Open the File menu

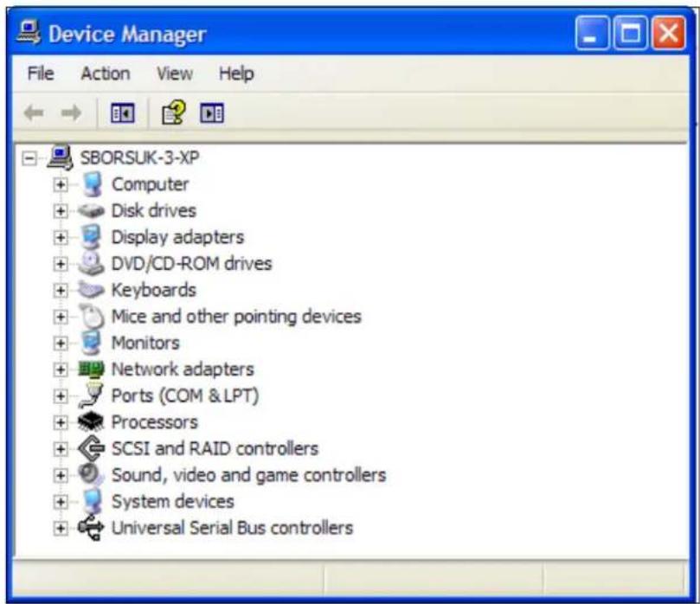[x=41, y=74]
